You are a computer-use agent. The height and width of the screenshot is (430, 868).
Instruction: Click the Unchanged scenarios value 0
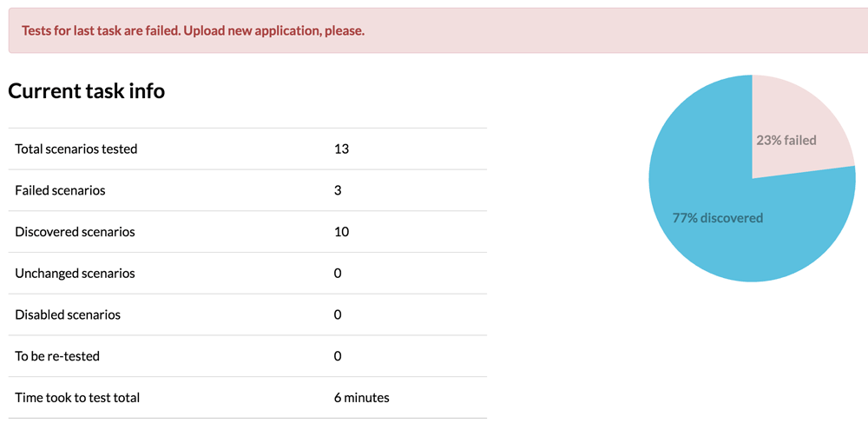338,274
